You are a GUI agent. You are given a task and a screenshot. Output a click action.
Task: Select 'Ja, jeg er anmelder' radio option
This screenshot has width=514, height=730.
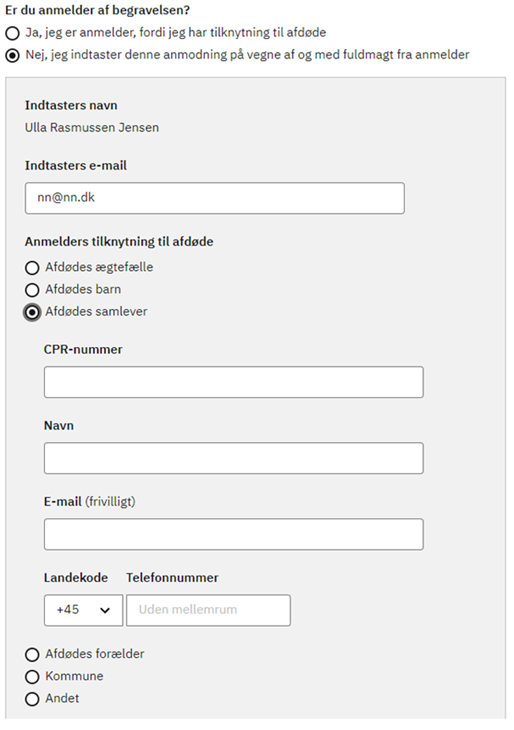coord(13,33)
